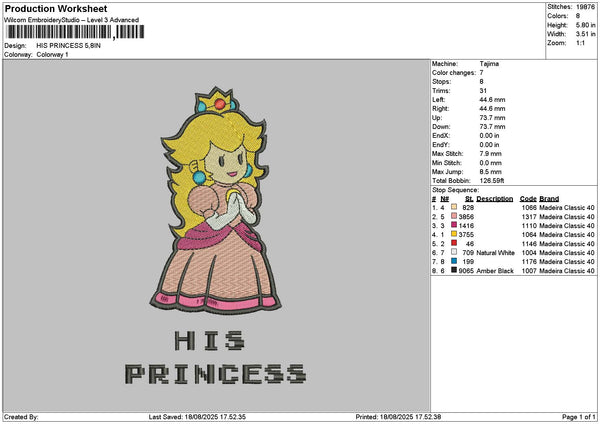Select the Min Stitch value 0.0 mm
The width and height of the screenshot is (600, 424).
[x=491, y=163]
